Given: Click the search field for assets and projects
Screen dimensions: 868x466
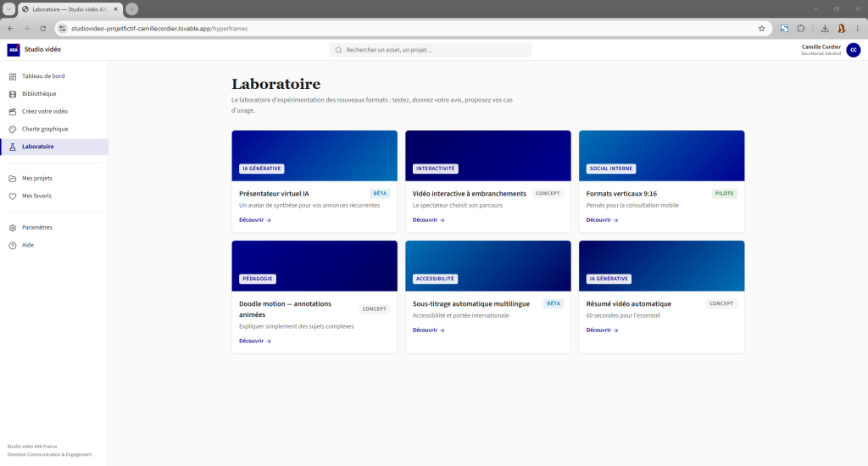Looking at the screenshot, I should [x=431, y=50].
